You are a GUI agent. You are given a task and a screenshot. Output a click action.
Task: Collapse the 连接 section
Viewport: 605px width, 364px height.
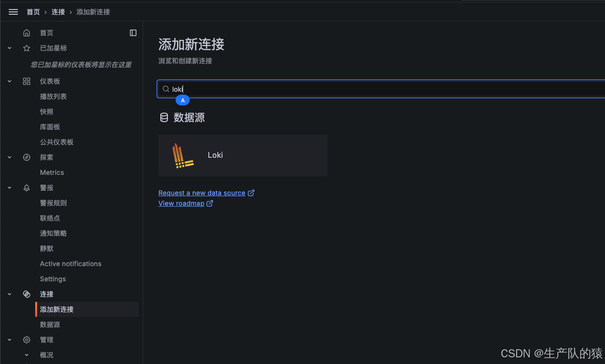click(10, 294)
